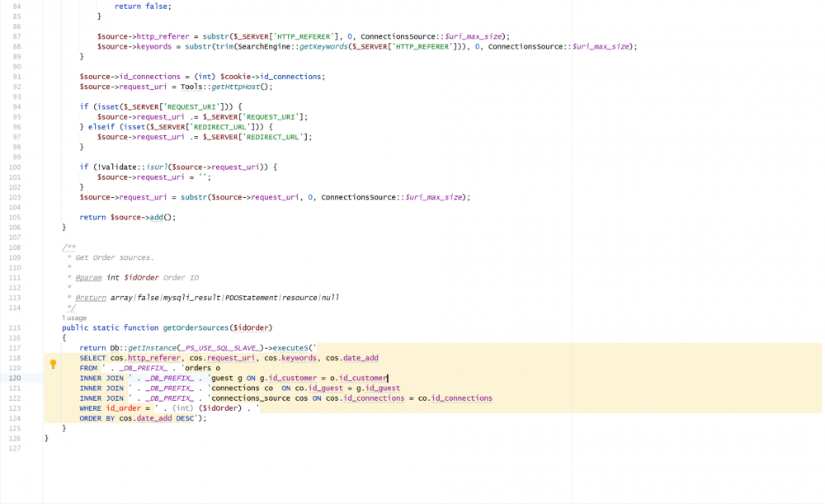Click the elseif keyword

tap(101, 127)
